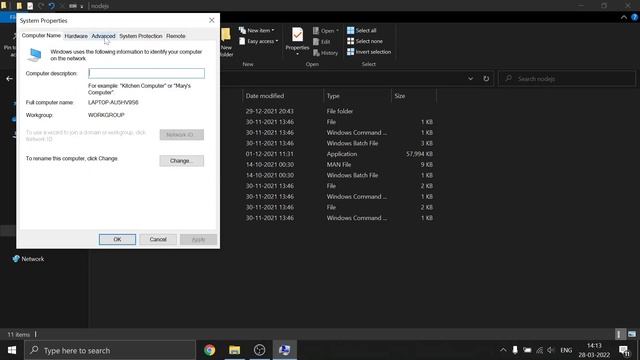Select the MAN File row
This screenshot has width=640, height=360.
339,164
